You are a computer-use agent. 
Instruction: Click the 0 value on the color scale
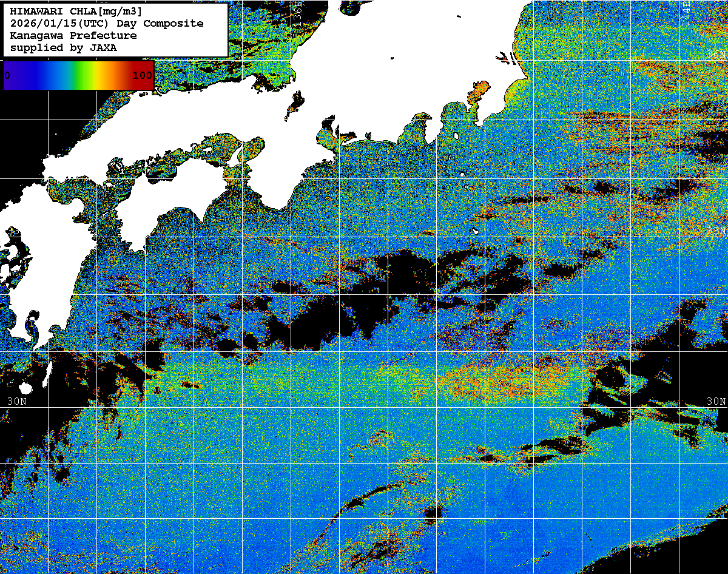[x=7, y=75]
